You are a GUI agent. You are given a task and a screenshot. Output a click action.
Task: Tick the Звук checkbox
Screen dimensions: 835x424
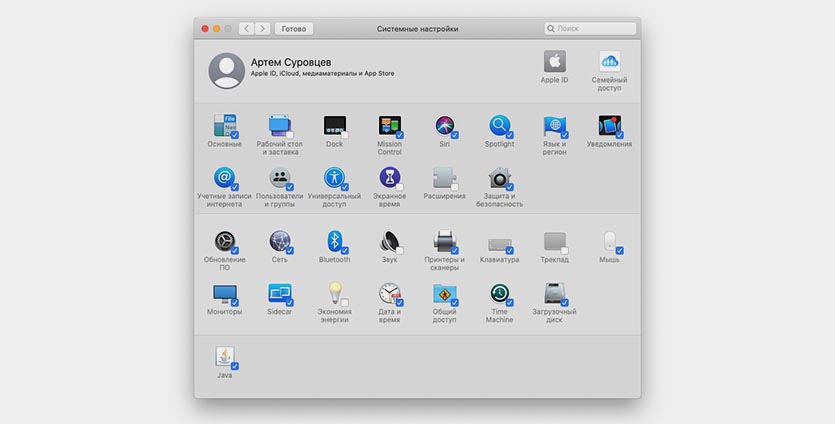tap(399, 249)
